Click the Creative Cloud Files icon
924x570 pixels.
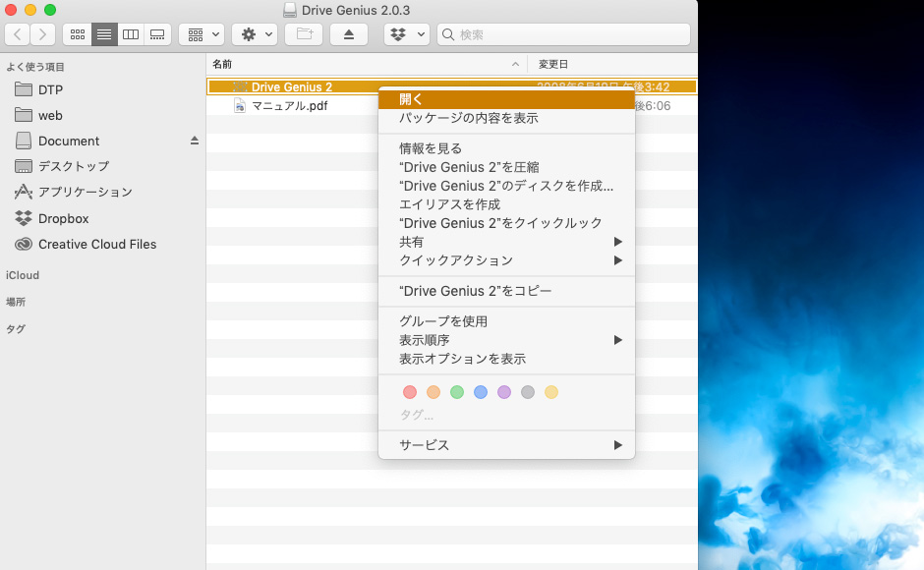[x=24, y=244]
